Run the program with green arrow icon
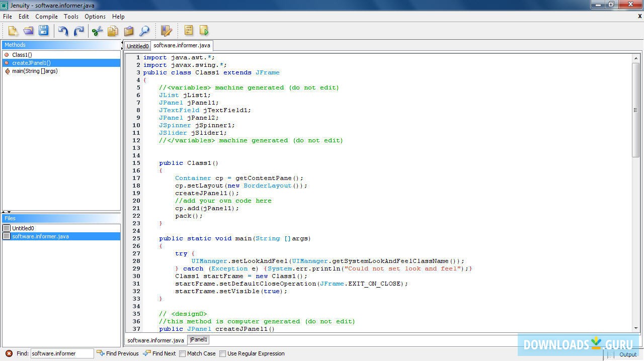The image size is (644, 361). pyautogui.click(x=204, y=31)
